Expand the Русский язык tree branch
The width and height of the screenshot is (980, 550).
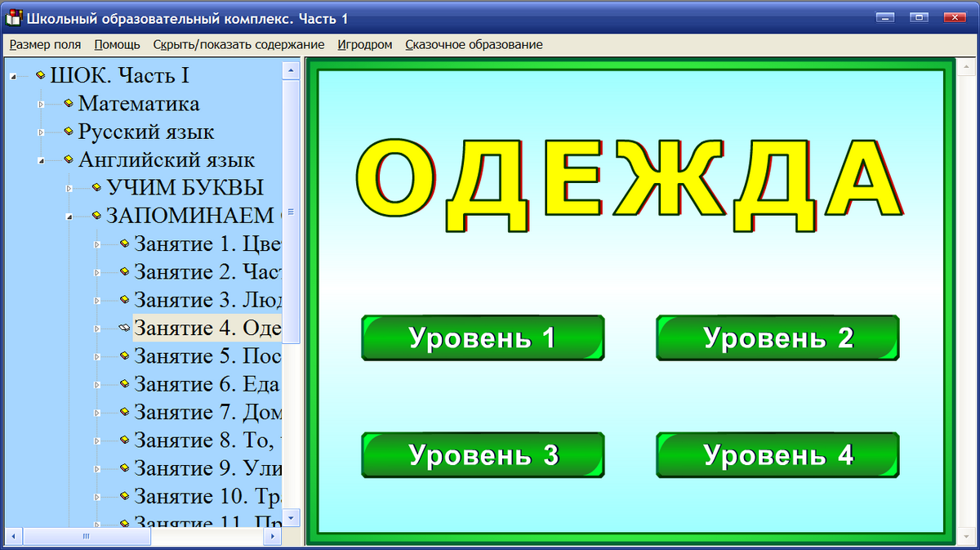[39, 132]
